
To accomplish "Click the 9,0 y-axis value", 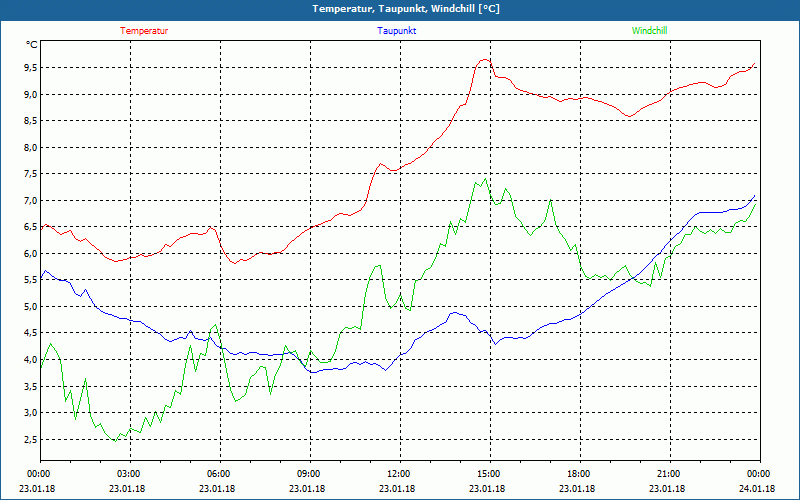I will [x=31, y=94].
